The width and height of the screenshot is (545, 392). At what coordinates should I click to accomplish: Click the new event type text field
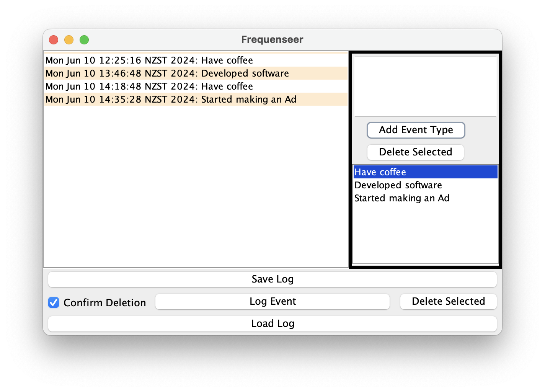point(425,87)
